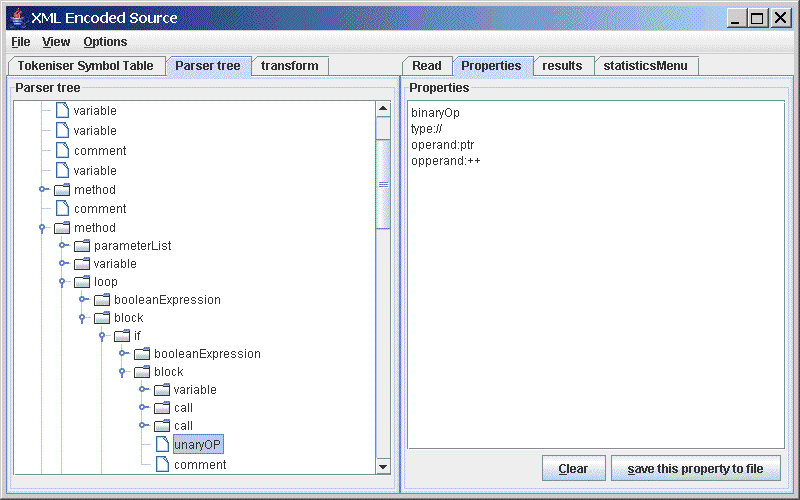Click the tree scrollbar down arrow
This screenshot has height=500, width=800.
[382, 466]
